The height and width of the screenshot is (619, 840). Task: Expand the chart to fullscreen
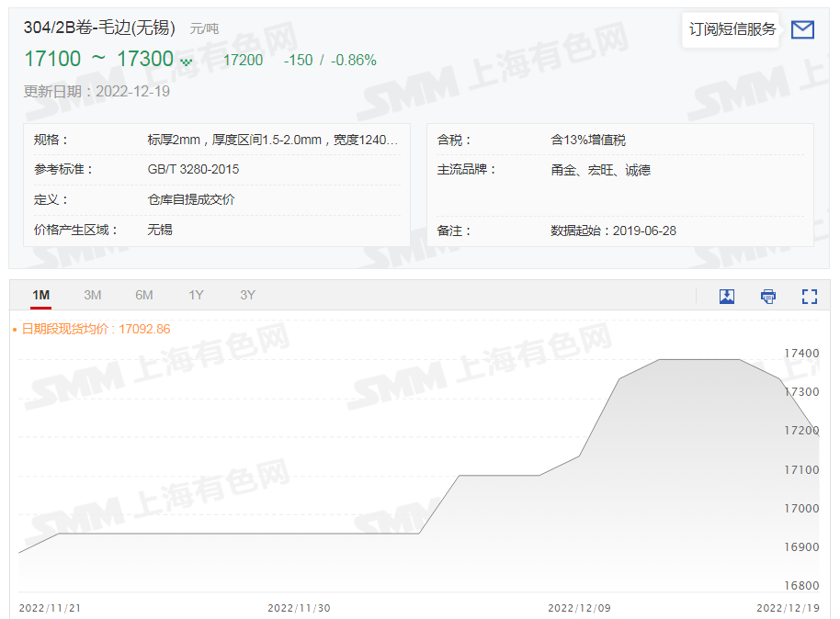tap(809, 296)
